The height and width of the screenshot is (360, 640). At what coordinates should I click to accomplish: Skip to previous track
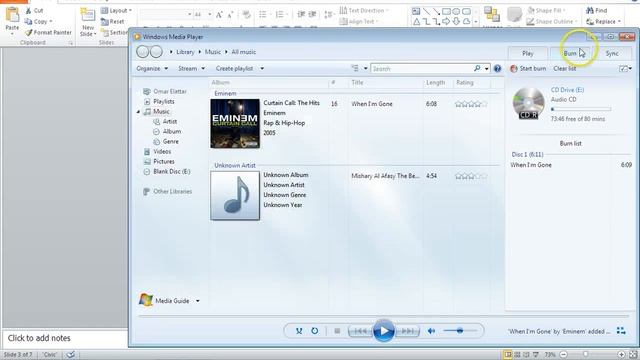(x=360, y=331)
